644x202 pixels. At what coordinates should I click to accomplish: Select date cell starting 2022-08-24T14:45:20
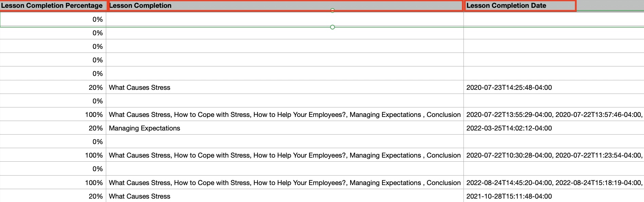(x=554, y=183)
